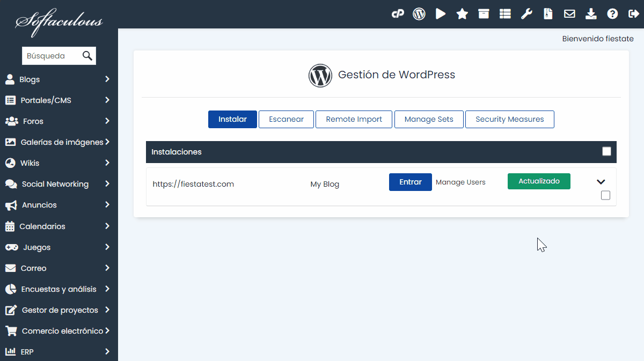Viewport: 644px width, 361px height.
Task: Click the WordPress logo beside Gestión de WordPress
Action: [320, 76]
